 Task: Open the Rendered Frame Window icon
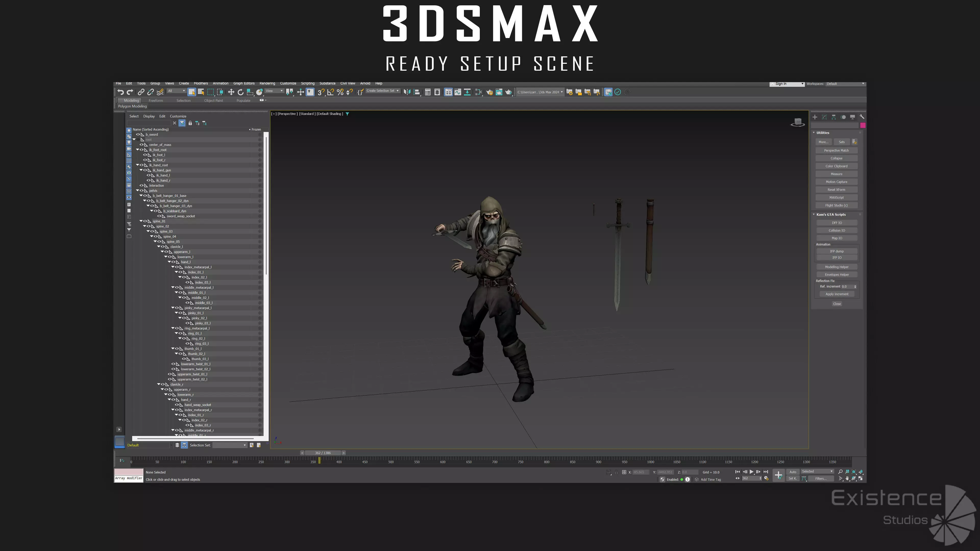(x=499, y=92)
